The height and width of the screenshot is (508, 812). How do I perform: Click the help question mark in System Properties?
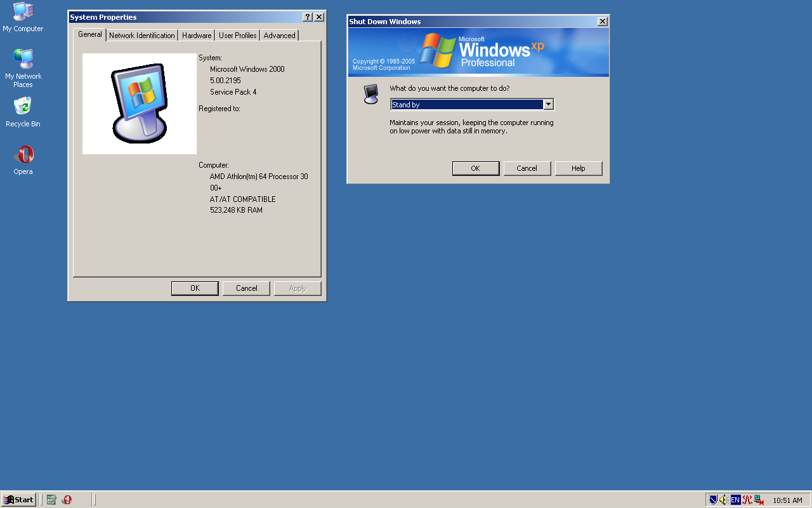308,17
